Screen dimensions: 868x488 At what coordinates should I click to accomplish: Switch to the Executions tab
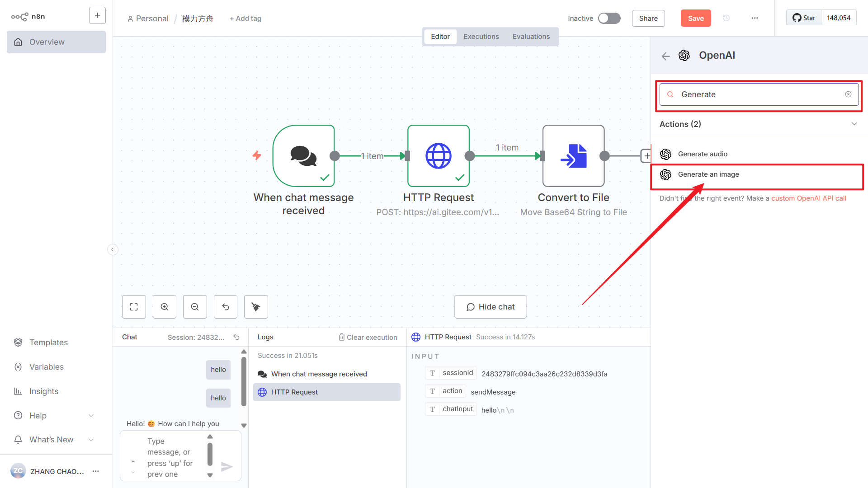coord(481,37)
